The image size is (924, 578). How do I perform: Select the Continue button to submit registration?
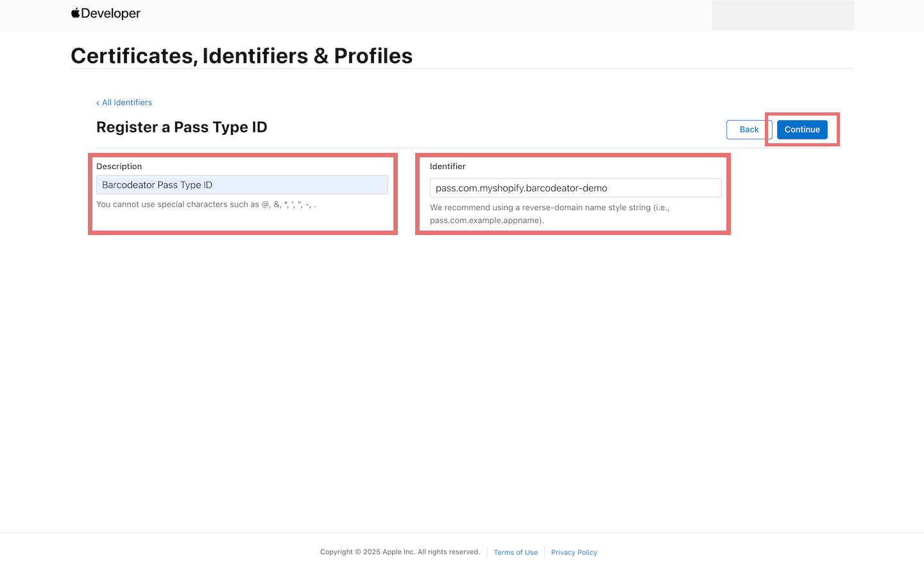coord(801,129)
